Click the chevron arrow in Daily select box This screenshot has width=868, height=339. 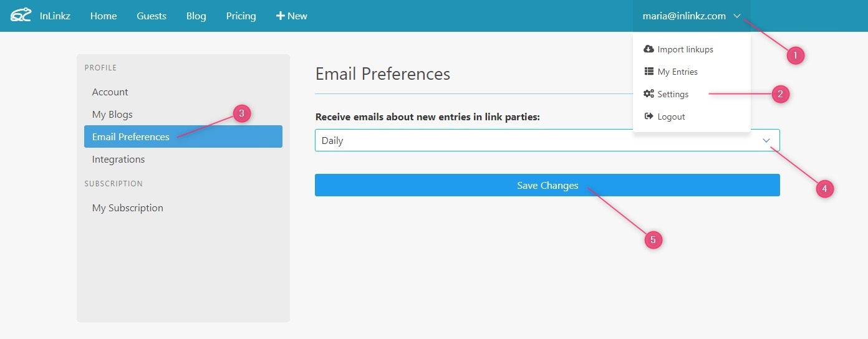[766, 141]
